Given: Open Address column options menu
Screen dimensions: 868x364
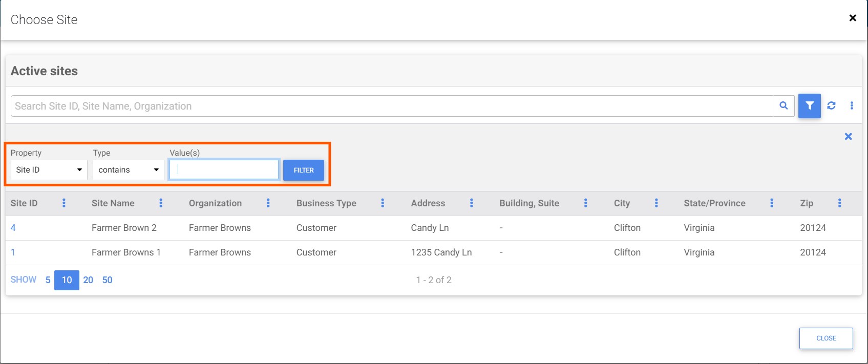Looking at the screenshot, I should [x=472, y=203].
